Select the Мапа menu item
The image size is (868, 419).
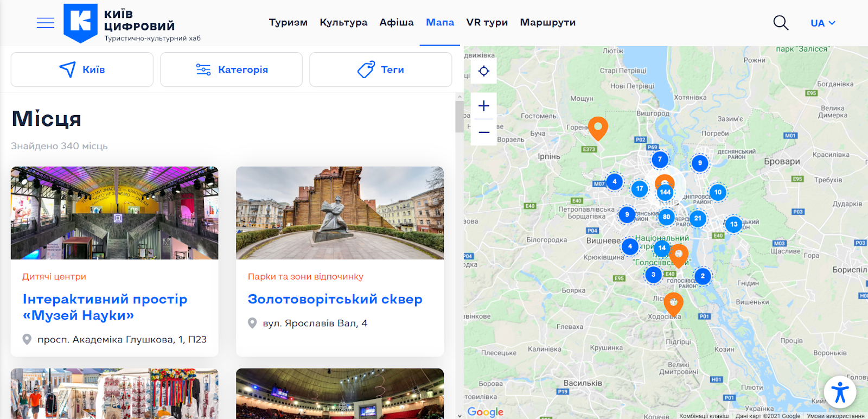pos(440,22)
